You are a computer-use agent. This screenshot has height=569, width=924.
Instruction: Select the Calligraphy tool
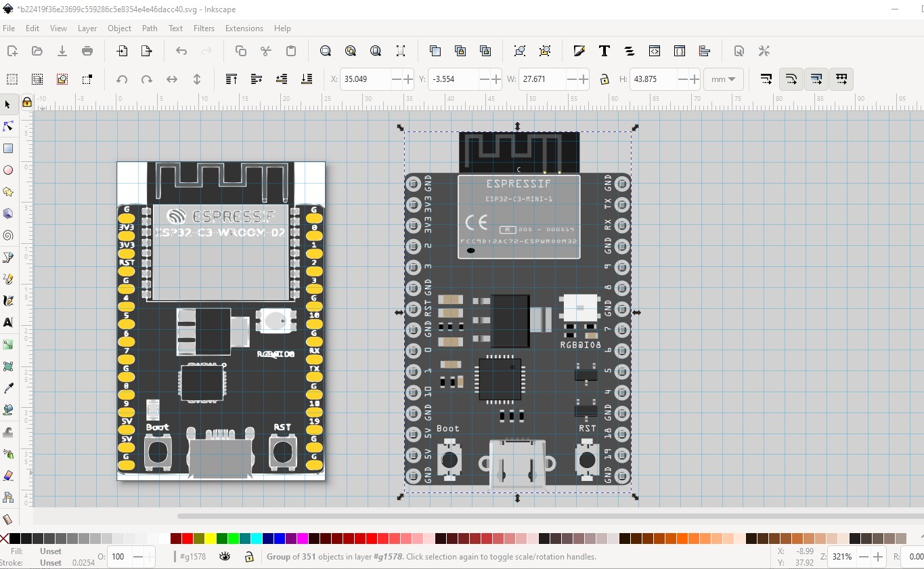8,301
